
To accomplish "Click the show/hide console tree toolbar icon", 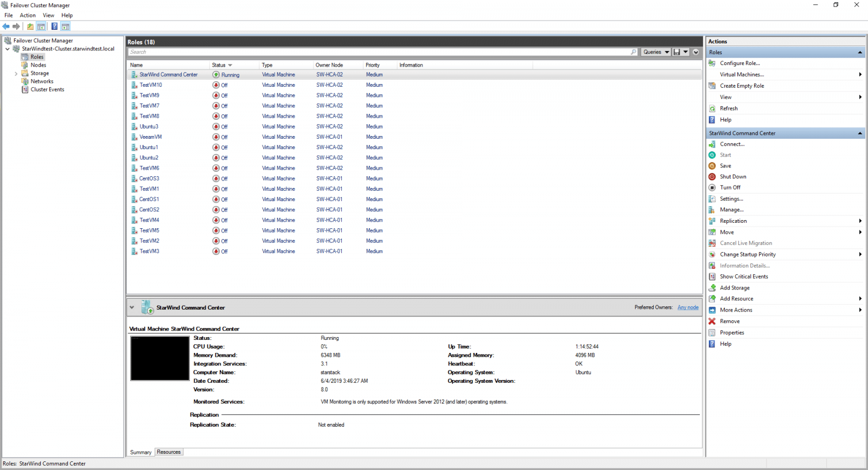I will coord(41,26).
